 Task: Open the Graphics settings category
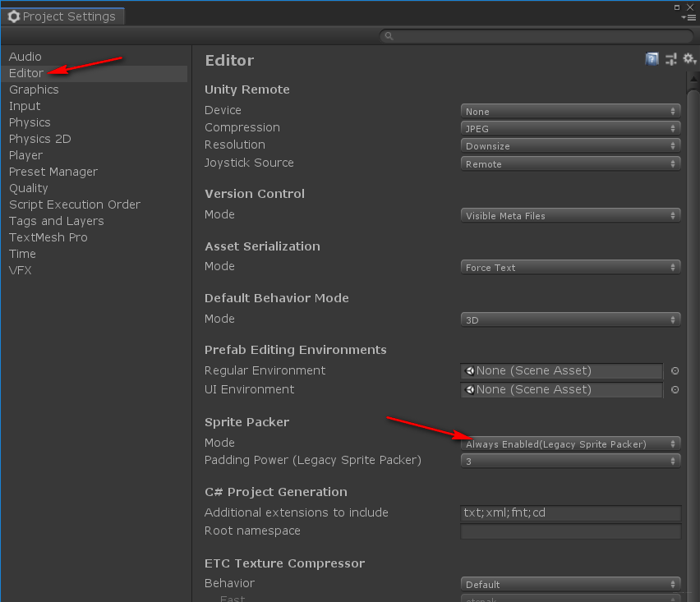tap(34, 90)
